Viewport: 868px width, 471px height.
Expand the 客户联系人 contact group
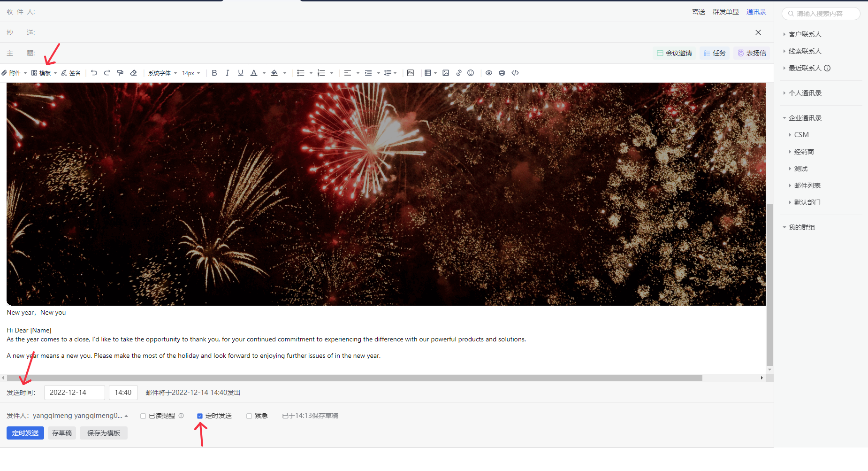click(x=805, y=34)
